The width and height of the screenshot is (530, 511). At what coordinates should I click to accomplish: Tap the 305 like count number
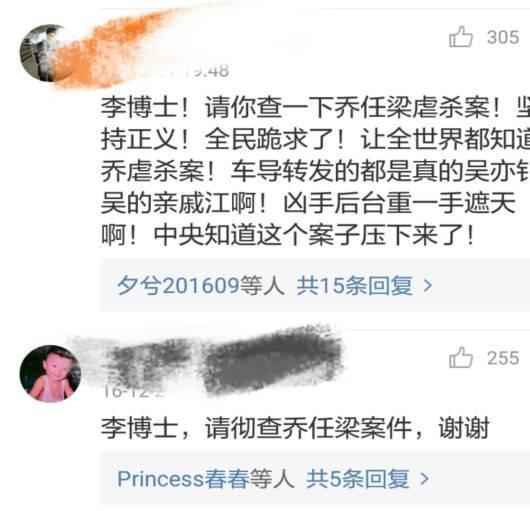click(503, 37)
